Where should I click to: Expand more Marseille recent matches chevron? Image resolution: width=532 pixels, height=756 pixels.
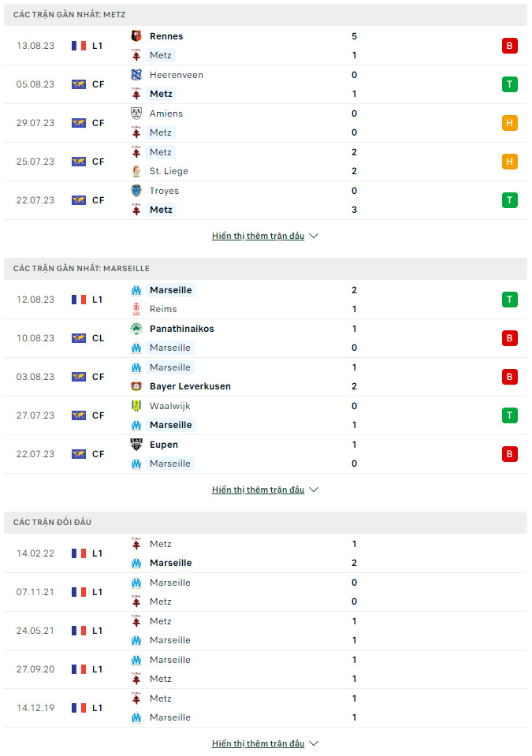click(x=314, y=490)
